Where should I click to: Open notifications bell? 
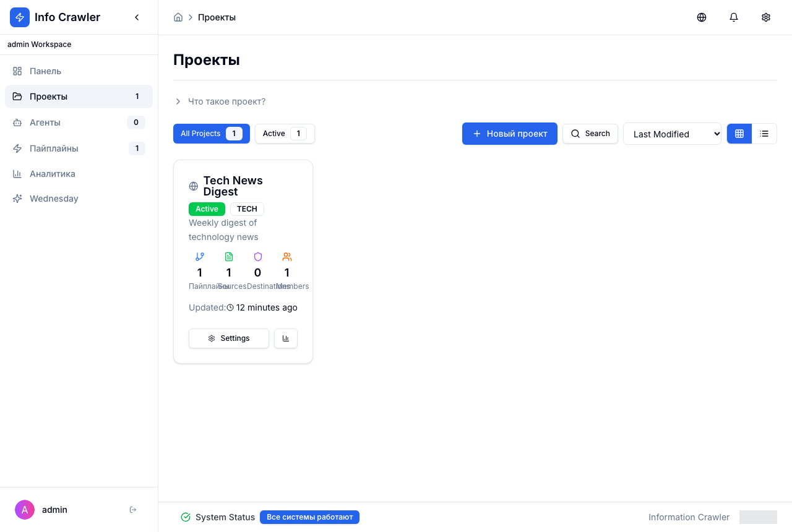coord(734,17)
